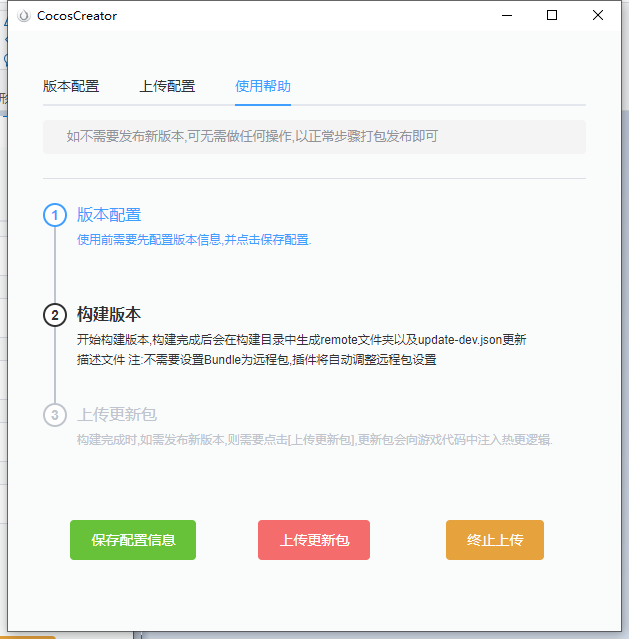629x639 pixels.
Task: Click the 上传更新包 step title
Action: coord(117,414)
